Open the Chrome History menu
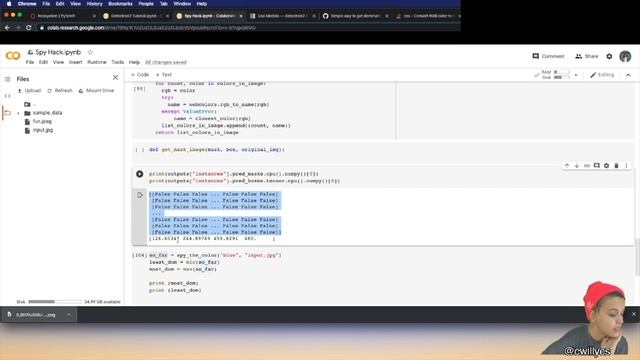Image resolution: width=640 pixels, height=360 pixels. point(94,4)
